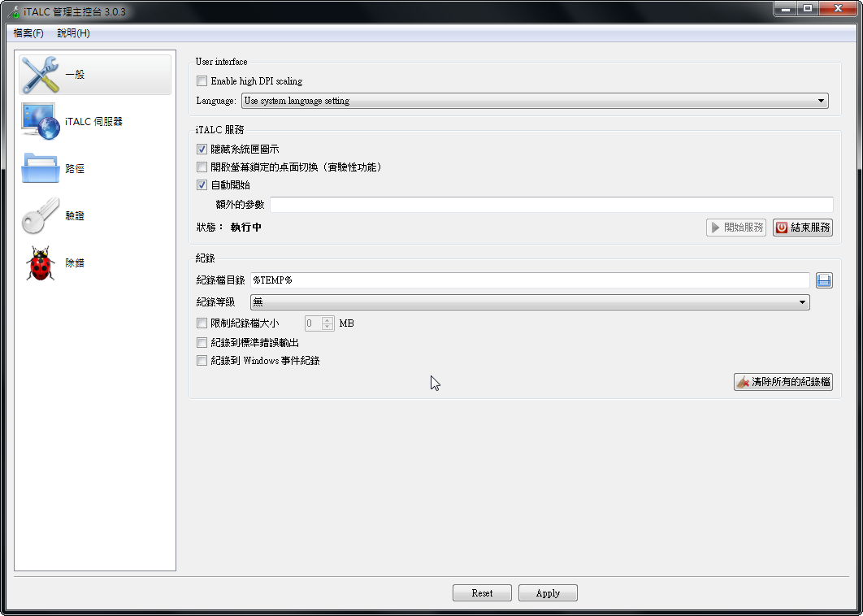The width and height of the screenshot is (863, 616).
Task: Click the log size MB value field
Action: 313,323
